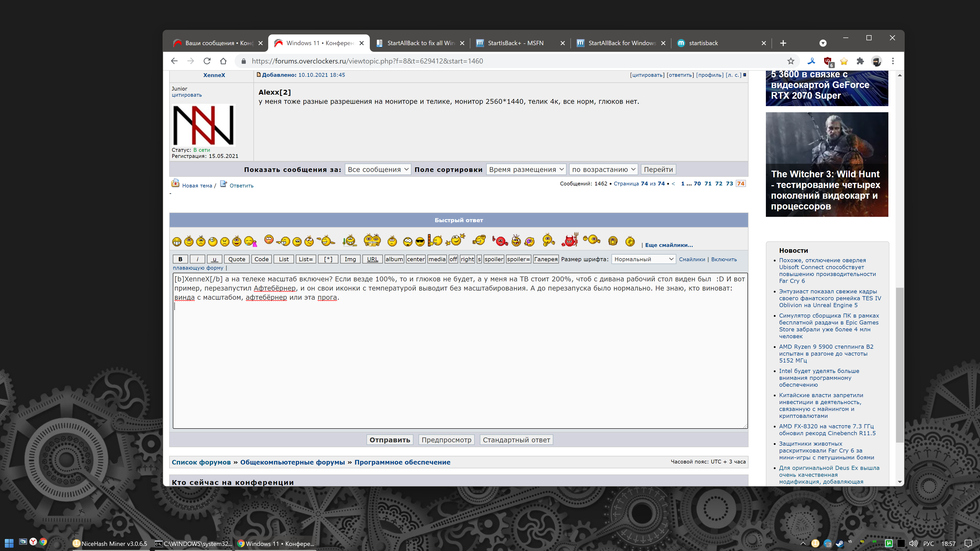Click the home page icon
This screenshot has height=551, width=980.
[223, 61]
